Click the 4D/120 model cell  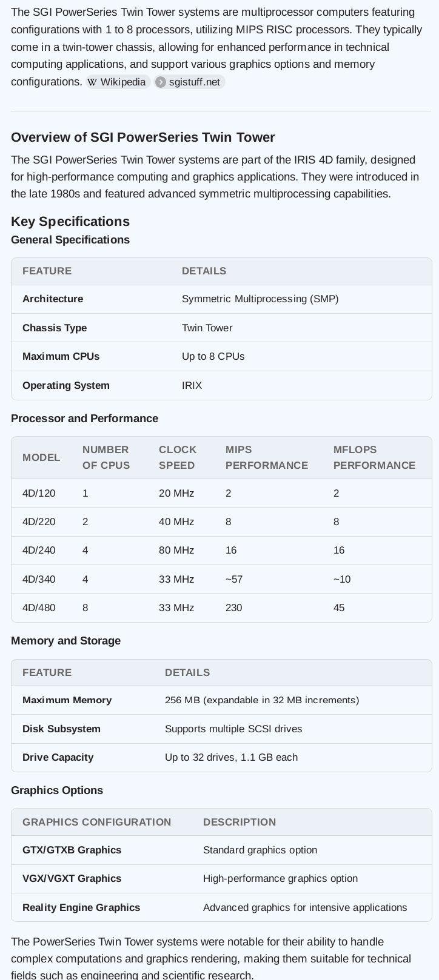point(39,493)
